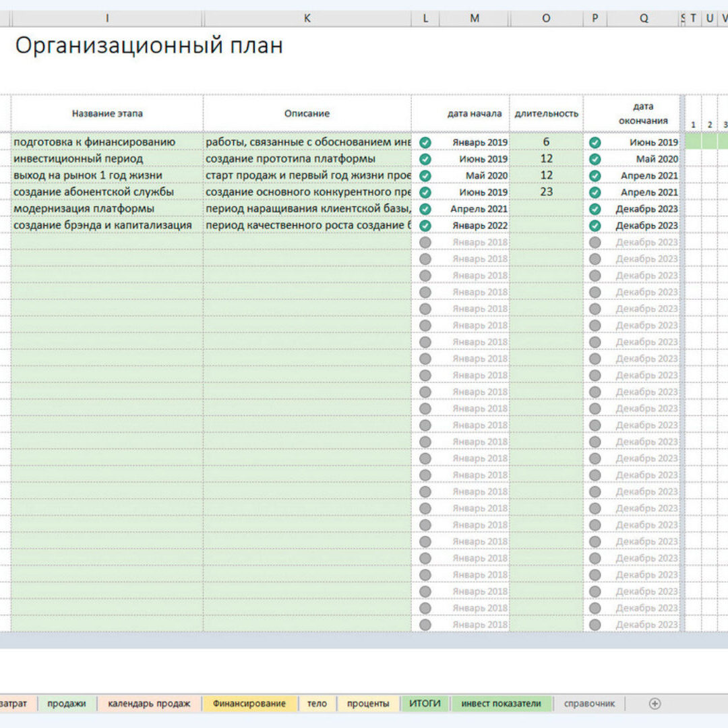The width and height of the screenshot is (728, 728).
Task: Select the cell 'инвестиционный период'
Action: point(78,159)
